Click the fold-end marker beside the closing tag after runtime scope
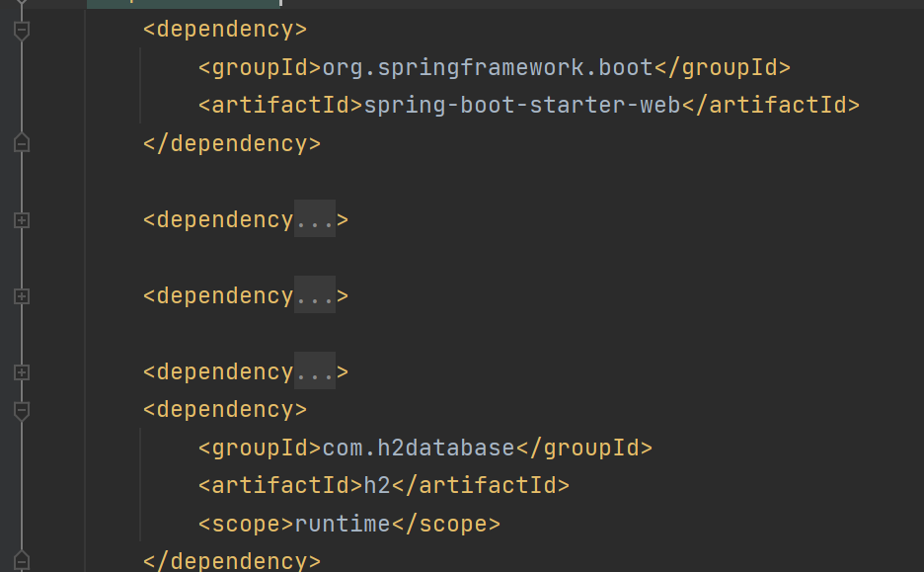The height and width of the screenshot is (572, 924). click(x=22, y=561)
